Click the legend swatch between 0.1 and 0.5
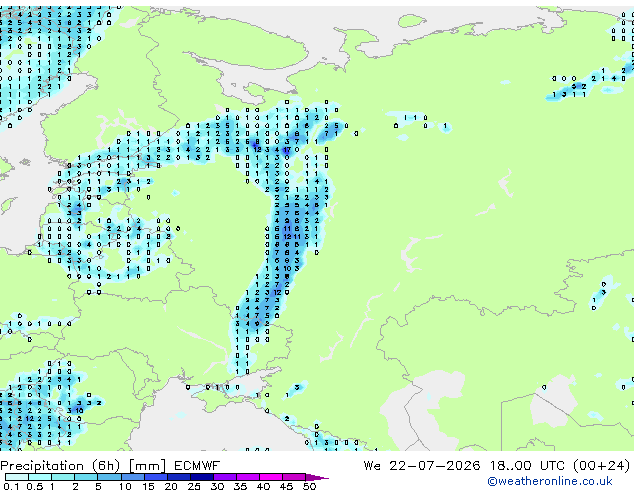This screenshot has width=634, height=490. click(17, 477)
